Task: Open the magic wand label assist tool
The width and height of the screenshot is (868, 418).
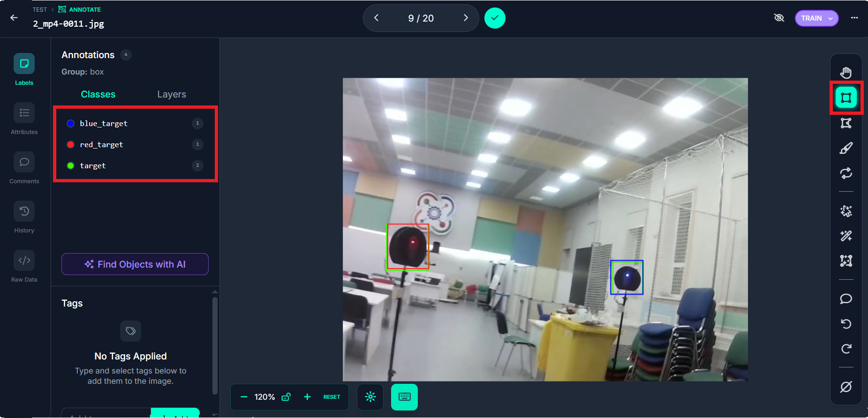Action: pos(846,236)
